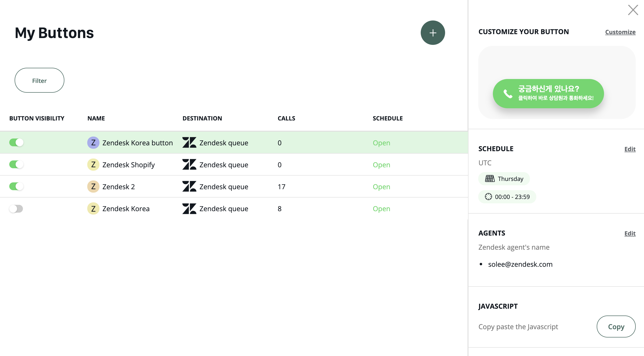This screenshot has height=356, width=644.
Task: Edit the Schedule section
Action: point(630,149)
